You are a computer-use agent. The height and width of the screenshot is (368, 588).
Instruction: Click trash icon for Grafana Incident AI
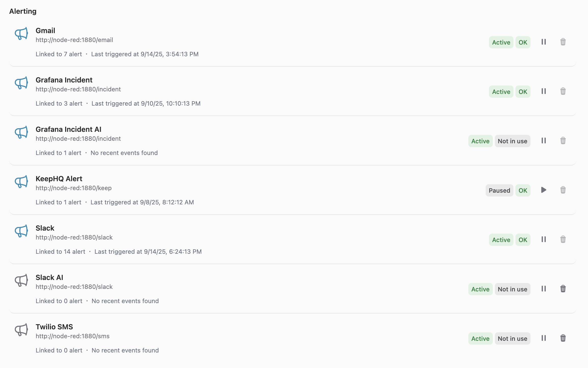coord(563,141)
